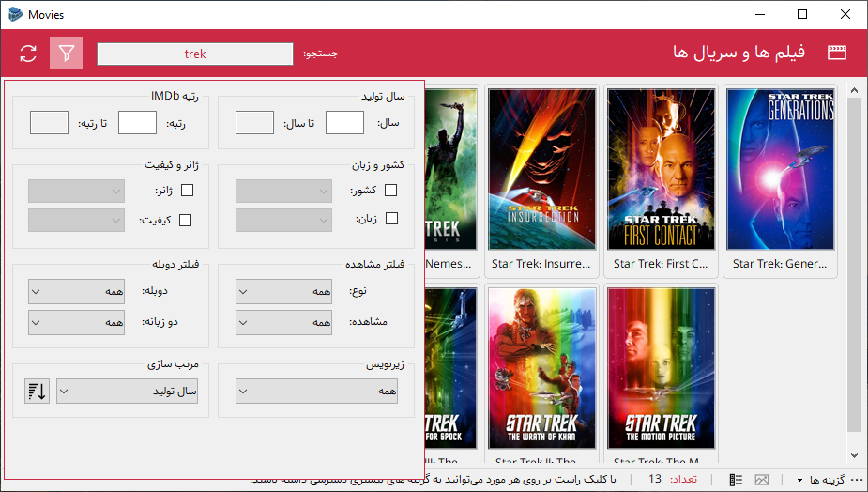This screenshot has height=492, width=868.
Task: Select the Star Trek Nemesis poster
Action: coord(450,169)
